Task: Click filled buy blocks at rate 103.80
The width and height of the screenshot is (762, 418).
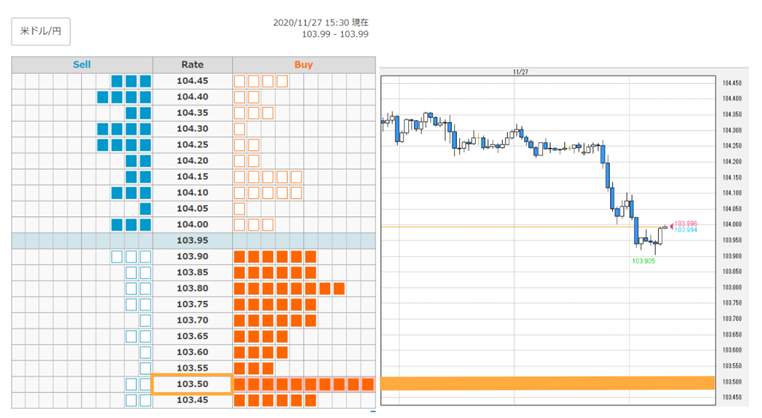Action: pos(289,289)
